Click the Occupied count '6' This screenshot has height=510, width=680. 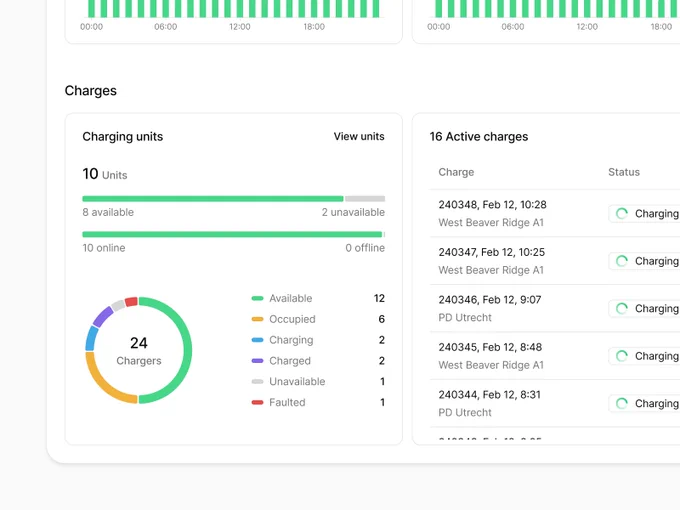pos(381,319)
